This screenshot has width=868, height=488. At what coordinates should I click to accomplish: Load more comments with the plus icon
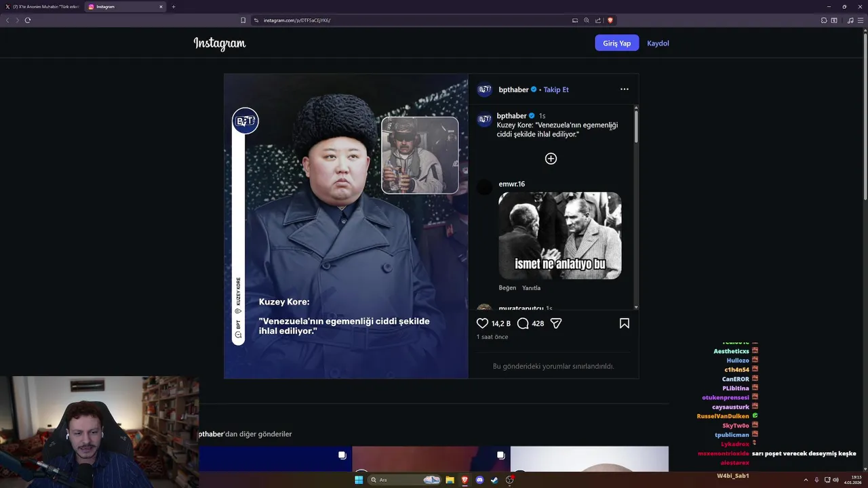[x=551, y=159]
